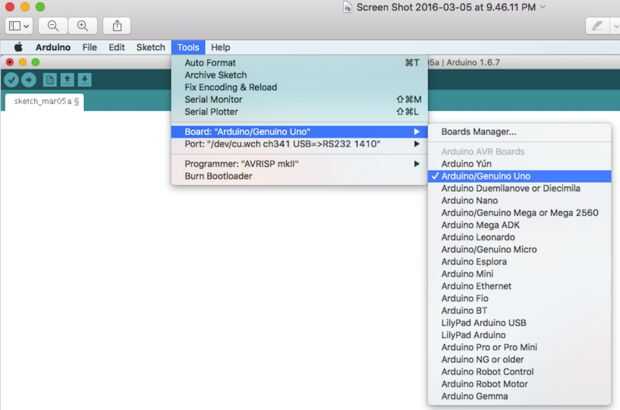620x410 pixels.
Task: Expand the Programmer: AVRISP mkII submenu
Action: tap(299, 164)
